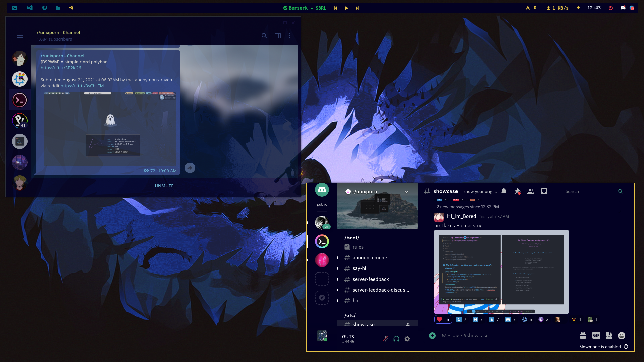Toggle deafen headphones in Discord
The width and height of the screenshot is (644, 362).
(x=396, y=339)
